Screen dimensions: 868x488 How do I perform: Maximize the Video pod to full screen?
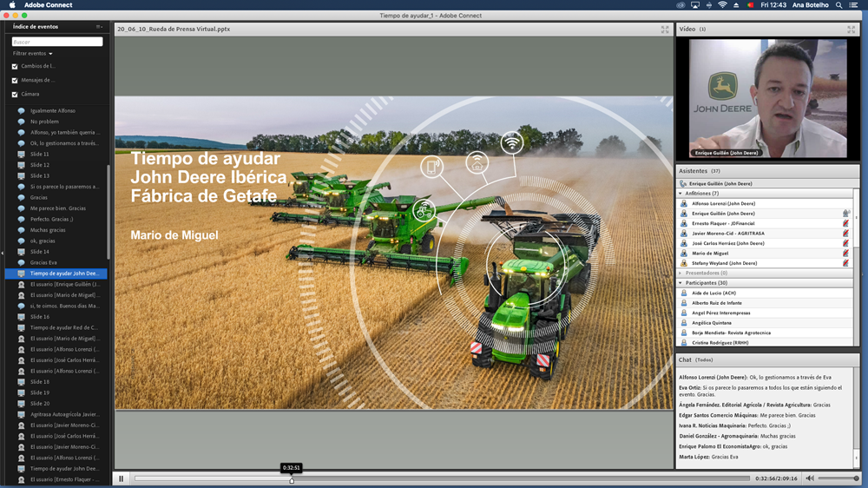852,29
